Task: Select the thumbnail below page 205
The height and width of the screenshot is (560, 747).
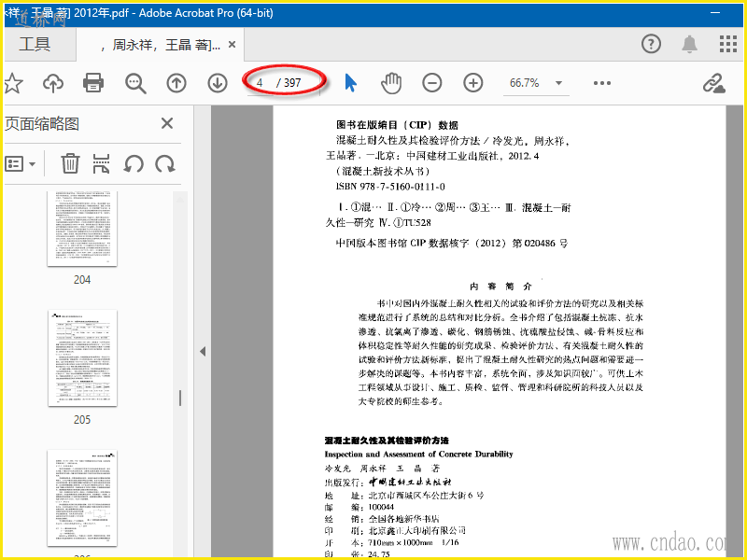Action: point(82,498)
